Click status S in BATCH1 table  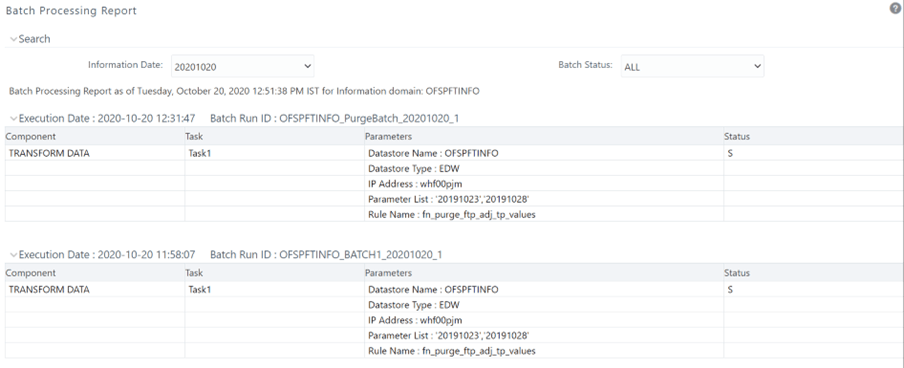730,290
